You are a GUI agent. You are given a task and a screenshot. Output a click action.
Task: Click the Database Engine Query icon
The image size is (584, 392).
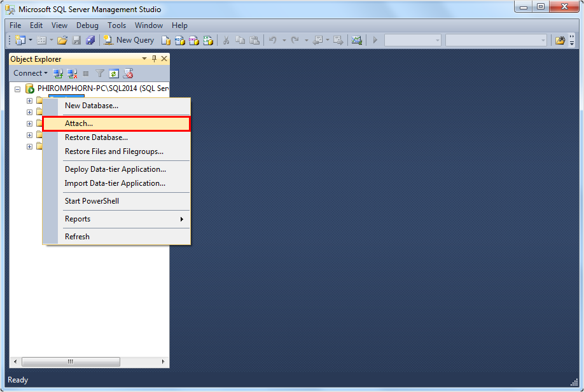point(166,40)
